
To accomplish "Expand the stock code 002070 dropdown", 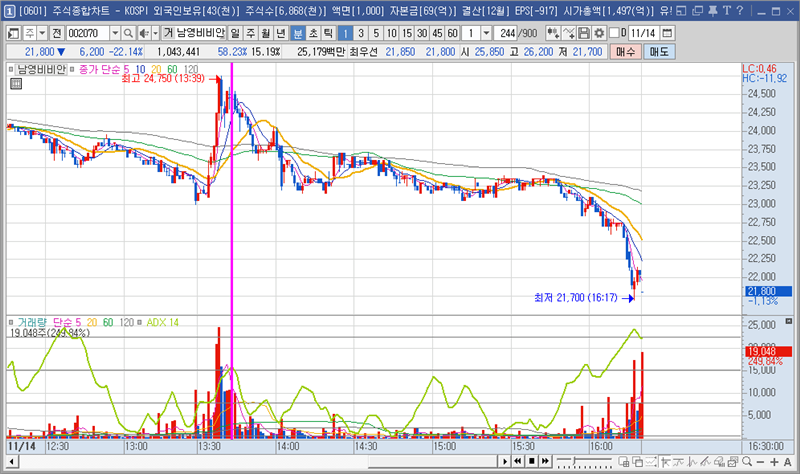I will tap(113, 32).
